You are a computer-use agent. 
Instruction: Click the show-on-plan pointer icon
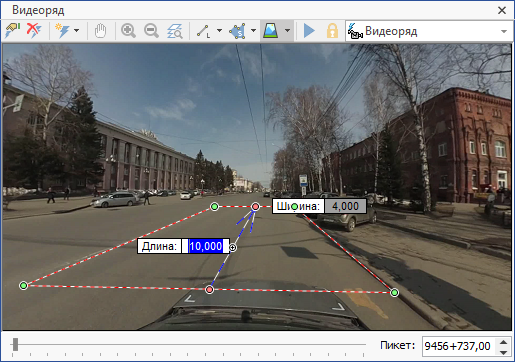point(13,31)
